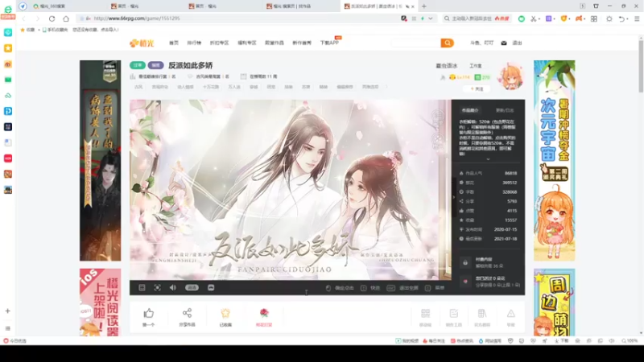
Task: Switch to the fourth browser tab
Action: pos(300,6)
